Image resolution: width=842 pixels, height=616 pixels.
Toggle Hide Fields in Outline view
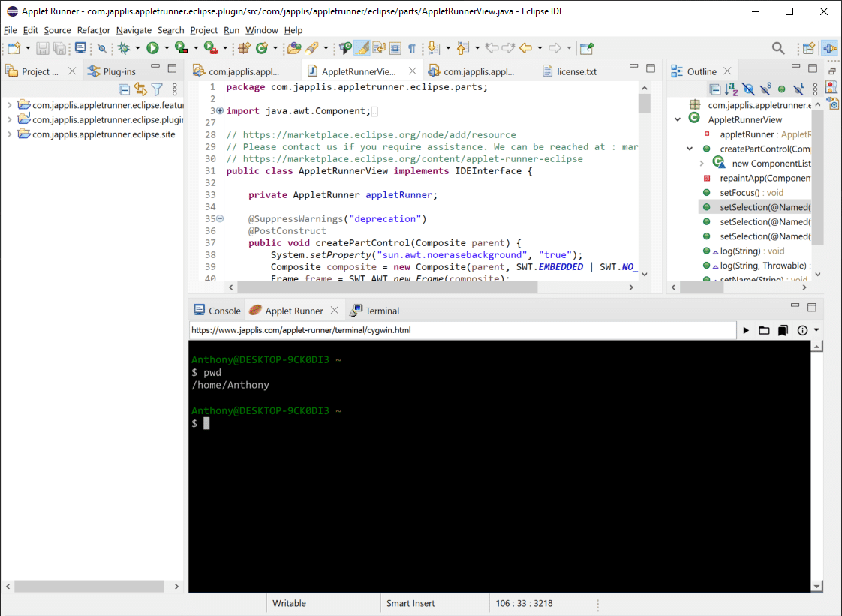(x=748, y=89)
